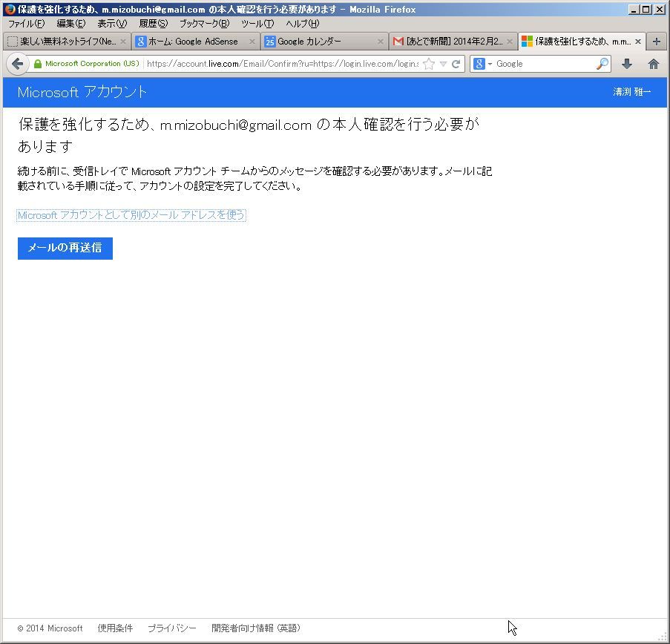Click user name 溝渕 雅一 in header
This screenshot has height=644, width=670.
coord(632,92)
